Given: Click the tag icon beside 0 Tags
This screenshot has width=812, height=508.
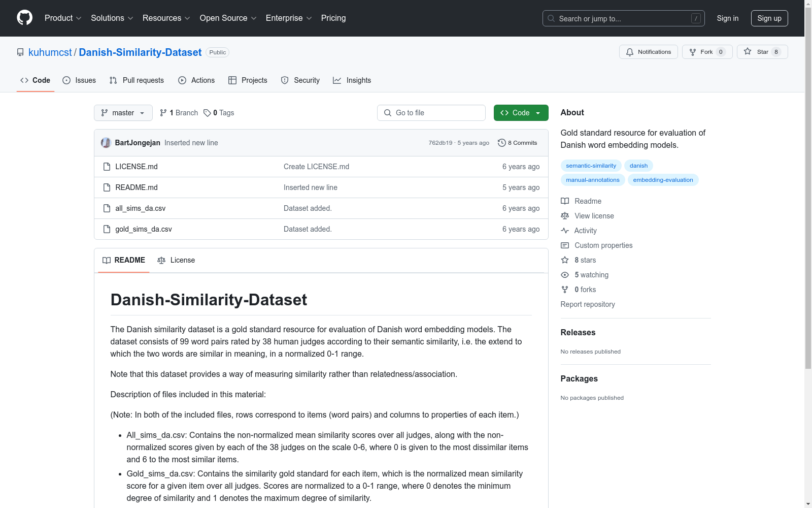Looking at the screenshot, I should click(x=207, y=113).
